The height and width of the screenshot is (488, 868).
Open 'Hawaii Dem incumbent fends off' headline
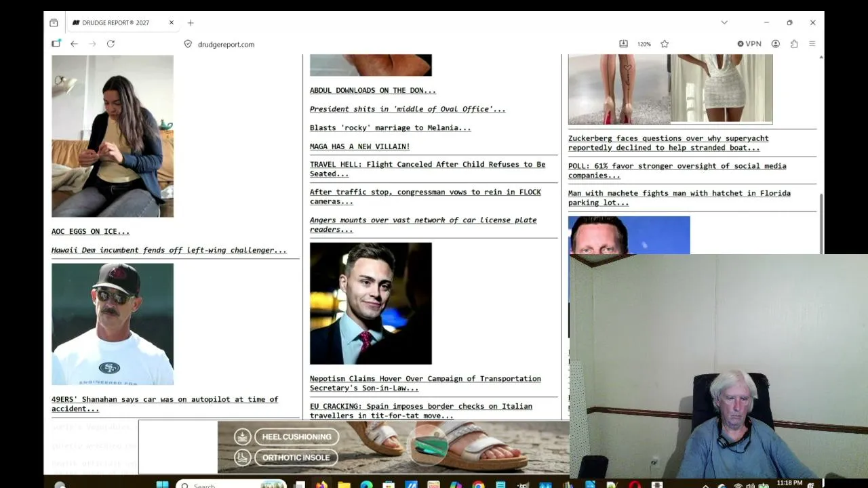pos(169,250)
